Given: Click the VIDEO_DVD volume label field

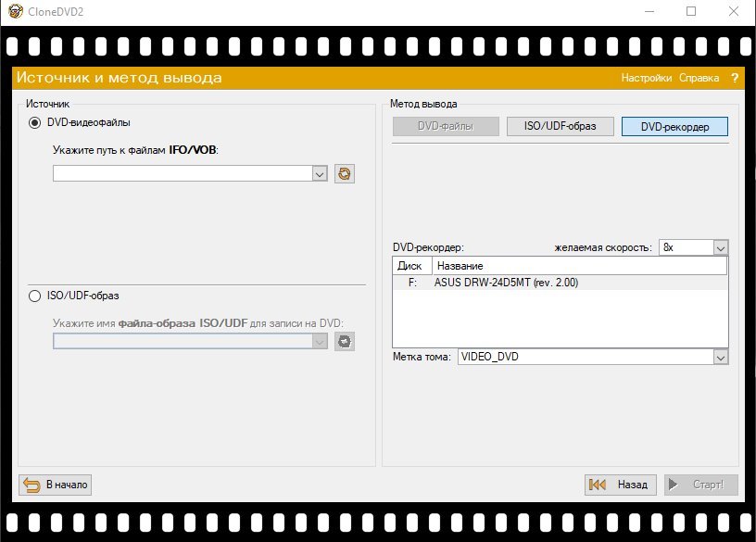Looking at the screenshot, I should [x=586, y=358].
